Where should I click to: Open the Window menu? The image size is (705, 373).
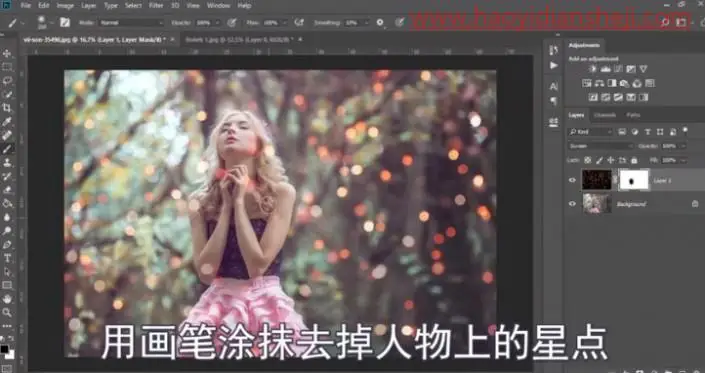pyautogui.click(x=218, y=6)
